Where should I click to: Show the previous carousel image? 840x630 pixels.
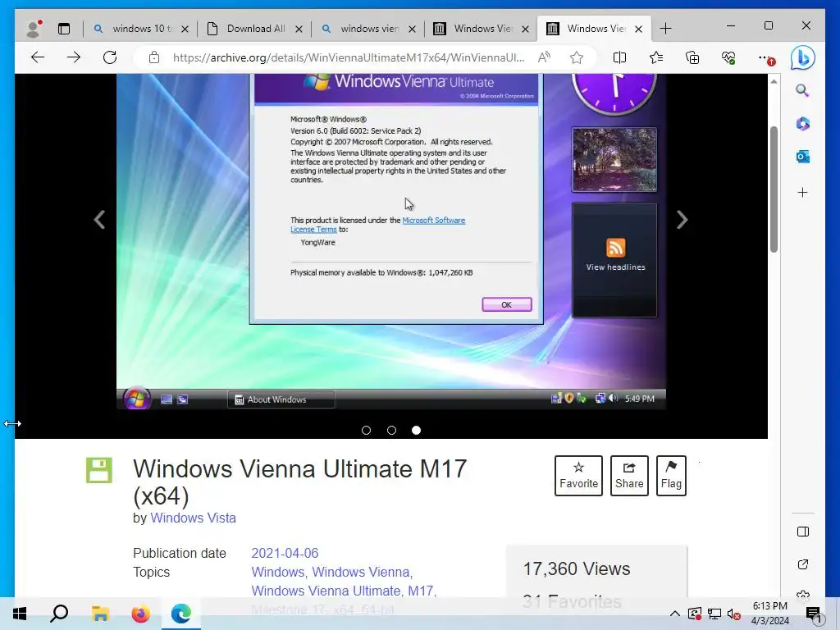click(99, 220)
